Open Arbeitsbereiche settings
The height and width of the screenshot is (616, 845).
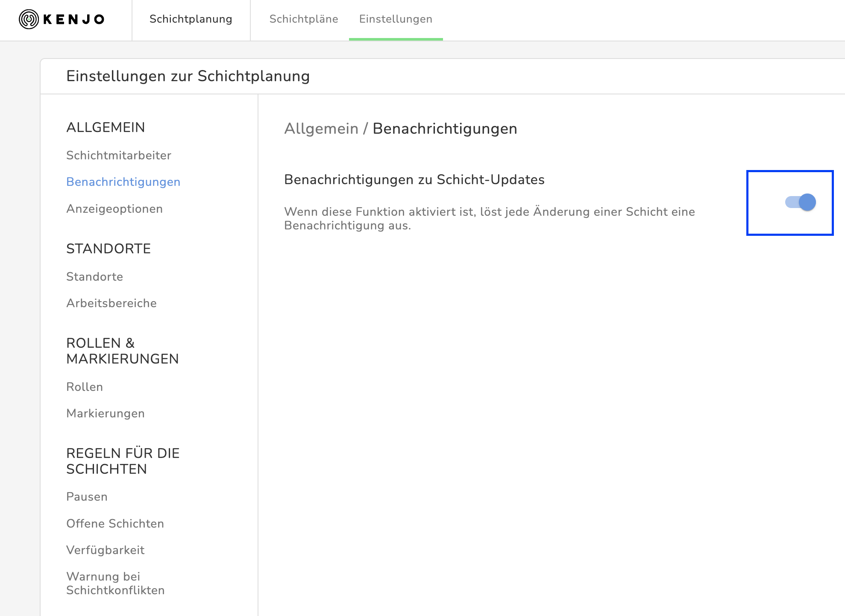[x=111, y=303]
